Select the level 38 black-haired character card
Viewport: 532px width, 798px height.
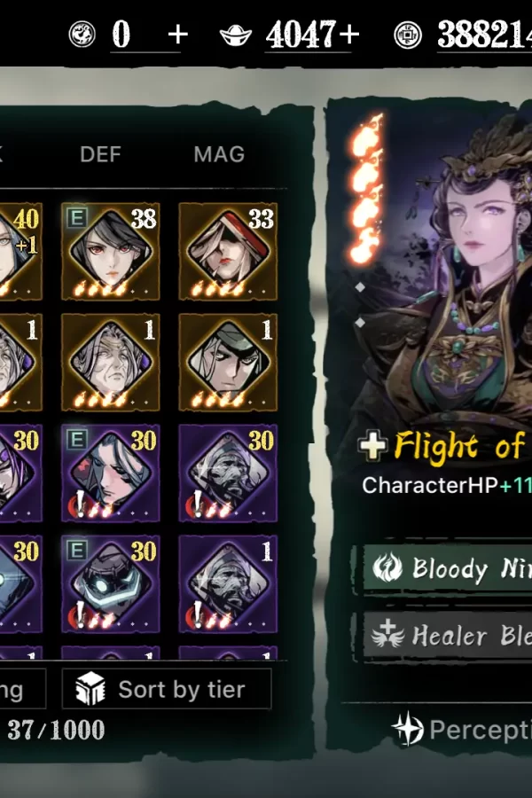[x=111, y=252]
